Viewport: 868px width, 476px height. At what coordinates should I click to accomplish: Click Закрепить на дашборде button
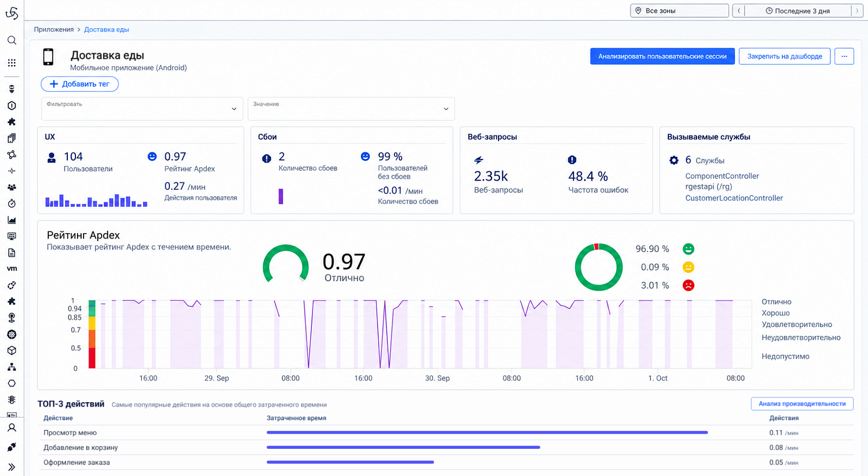pyautogui.click(x=784, y=56)
